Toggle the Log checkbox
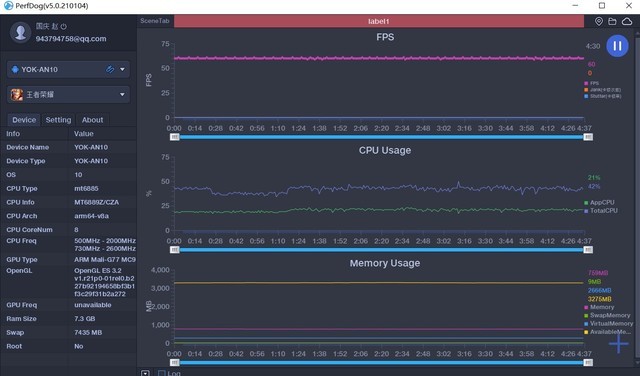The width and height of the screenshot is (640, 376). click(x=161, y=373)
